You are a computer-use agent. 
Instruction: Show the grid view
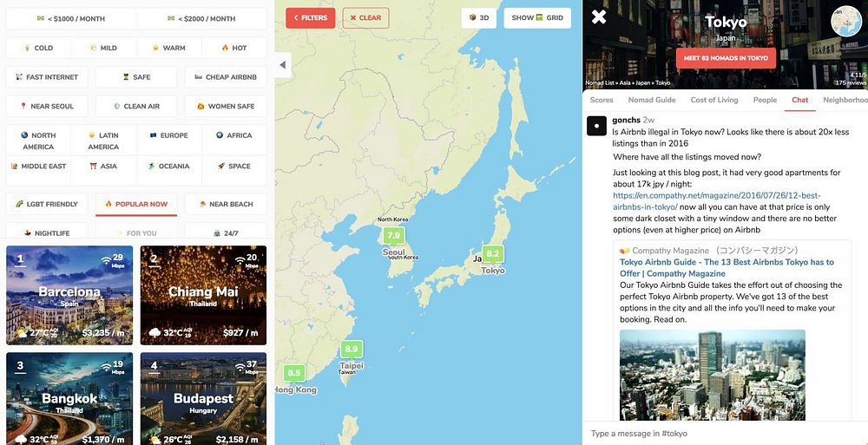pos(537,17)
